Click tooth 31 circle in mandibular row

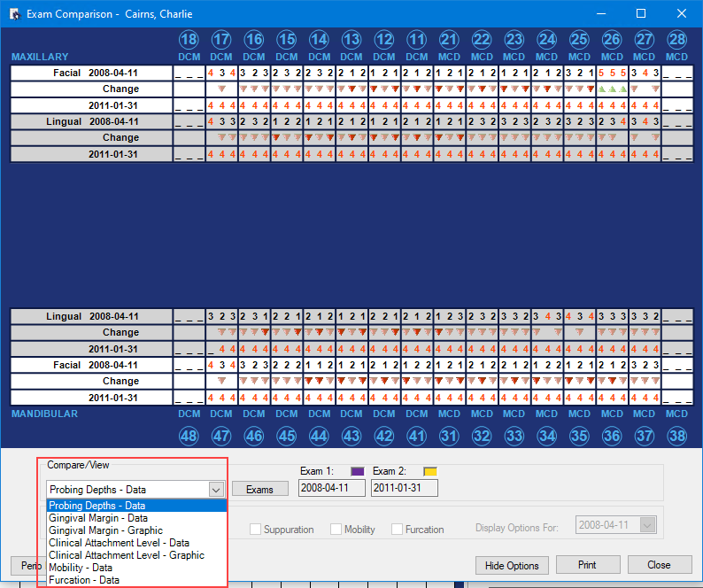(x=449, y=434)
